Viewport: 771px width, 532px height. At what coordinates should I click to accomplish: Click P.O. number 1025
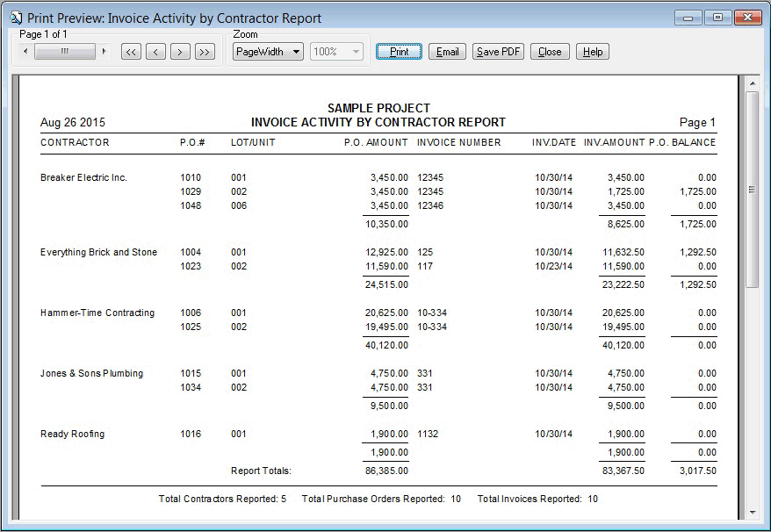pyautogui.click(x=191, y=327)
